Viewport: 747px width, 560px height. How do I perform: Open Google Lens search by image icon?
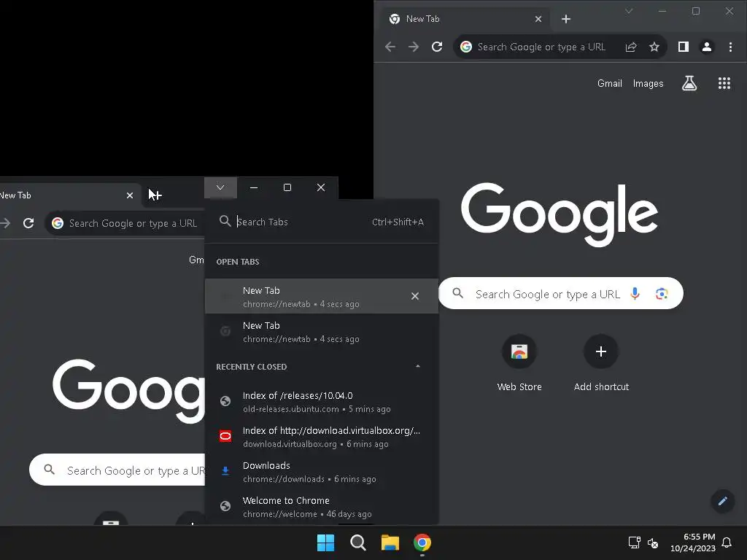[x=661, y=293]
